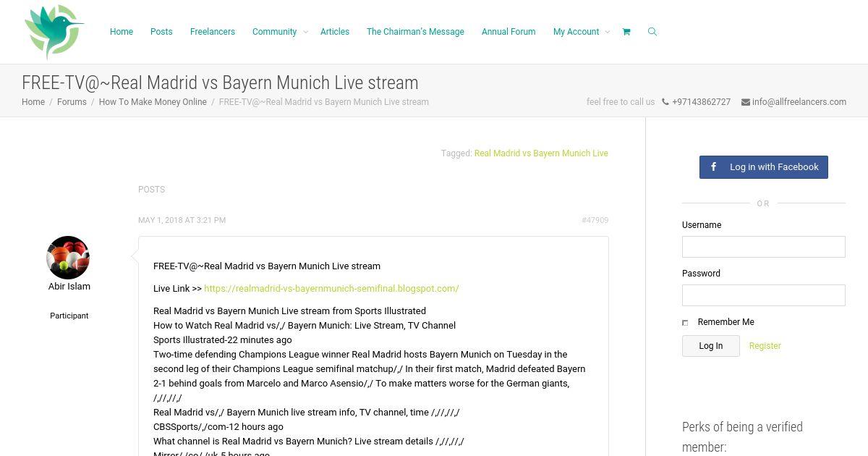Click the 'Sports Illustrated-22 minutes ago' line
The height and width of the screenshot is (456, 868).
223,340
